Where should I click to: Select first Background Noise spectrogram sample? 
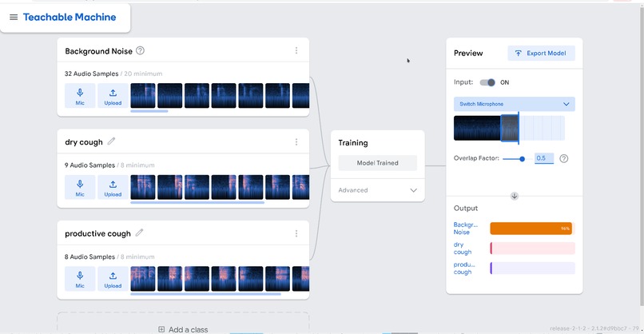[143, 96]
